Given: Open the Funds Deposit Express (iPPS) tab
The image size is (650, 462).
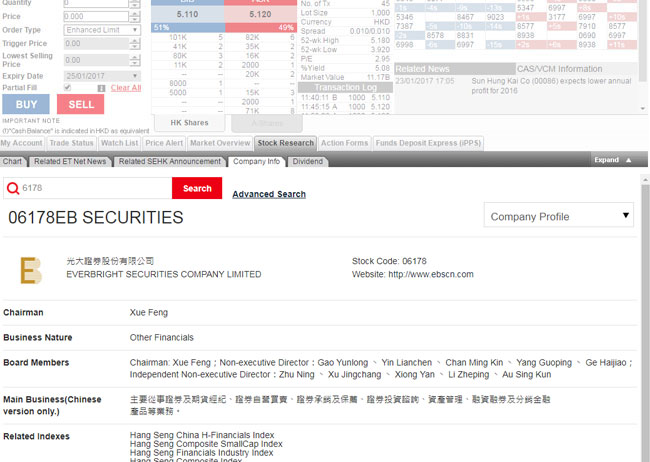Looking at the screenshot, I should pos(428,143).
